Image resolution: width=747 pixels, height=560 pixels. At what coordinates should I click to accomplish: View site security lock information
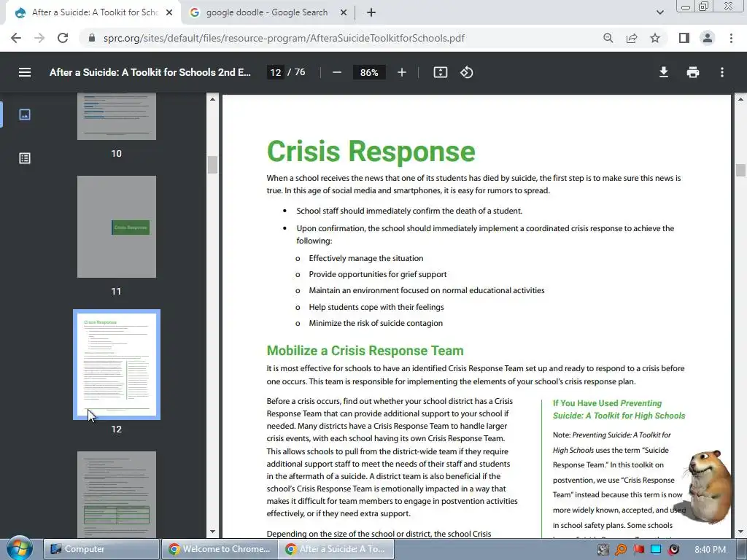tap(92, 38)
